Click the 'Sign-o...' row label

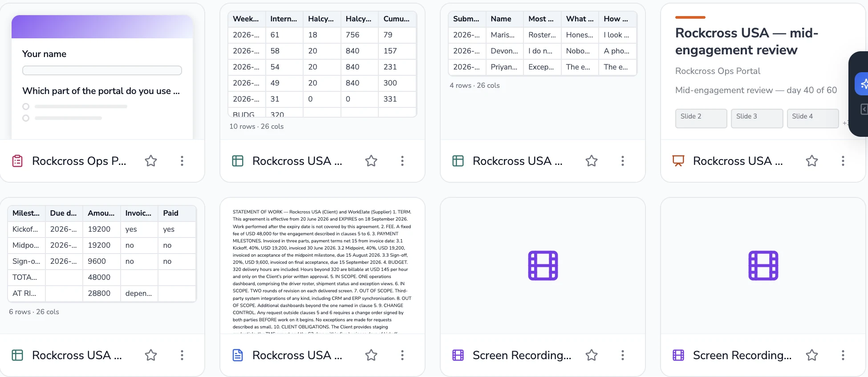tap(27, 261)
